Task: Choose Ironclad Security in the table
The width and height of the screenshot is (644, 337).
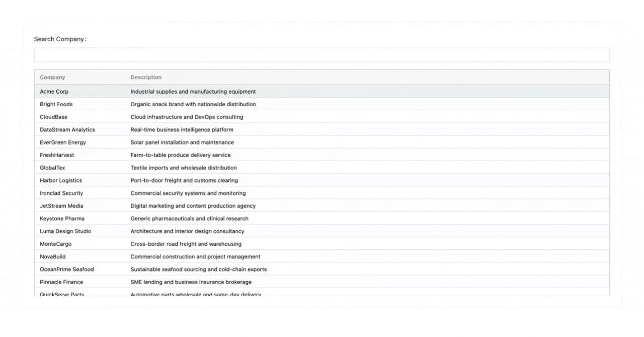Action: 61,193
